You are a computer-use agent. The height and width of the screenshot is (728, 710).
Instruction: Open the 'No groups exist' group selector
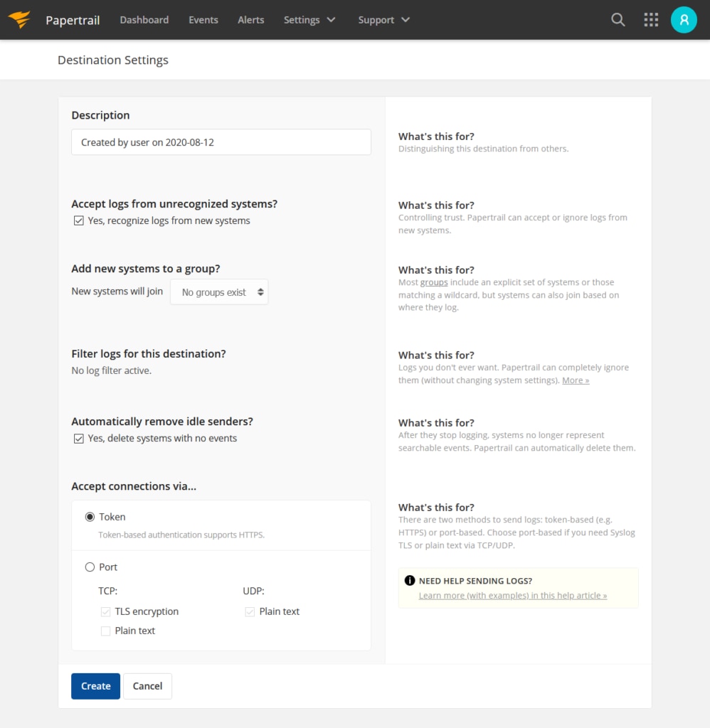coord(219,292)
